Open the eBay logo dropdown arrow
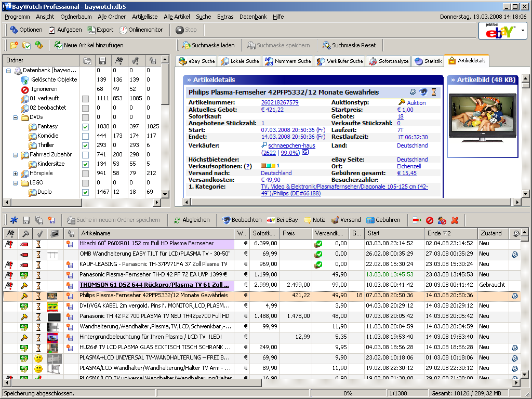Viewport: 532px width, 399px height. click(523, 31)
